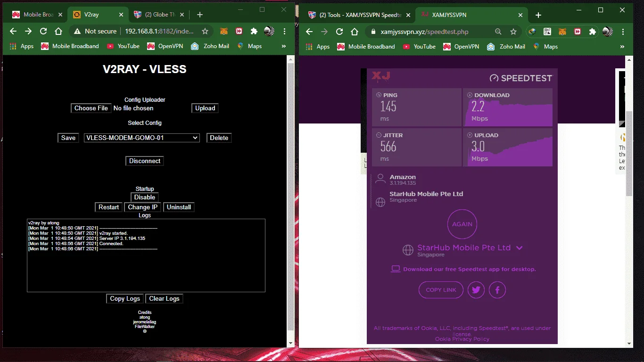Screen dimensions: 644x362
Task: Click Apps shortcut in left bookmarks bar
Action: (x=22, y=46)
